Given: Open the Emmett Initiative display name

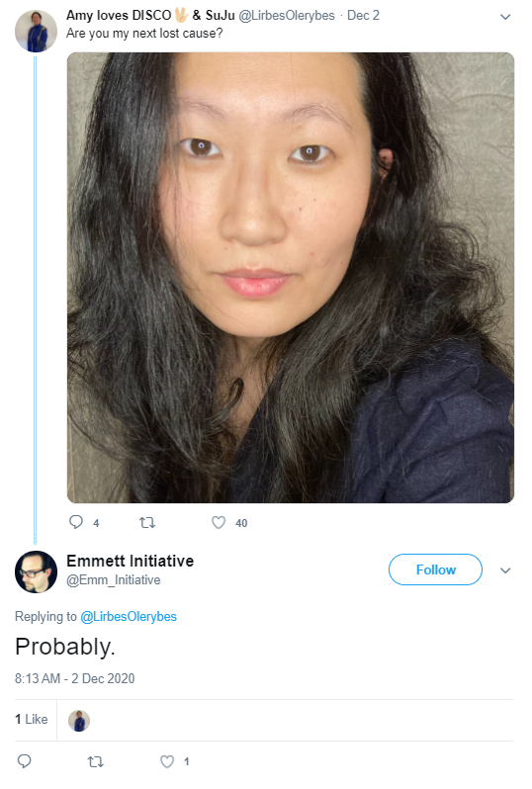Looking at the screenshot, I should point(130,561).
